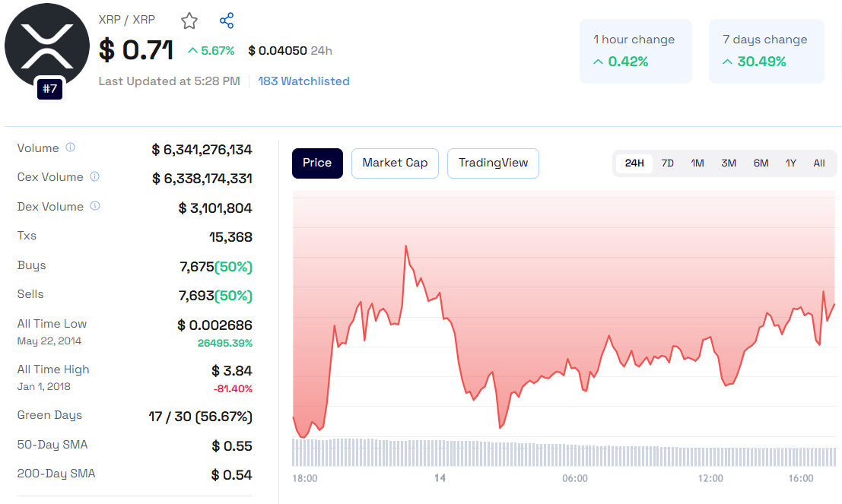The image size is (842, 504).
Task: Click the 1 hour change up arrow
Action: (x=598, y=62)
